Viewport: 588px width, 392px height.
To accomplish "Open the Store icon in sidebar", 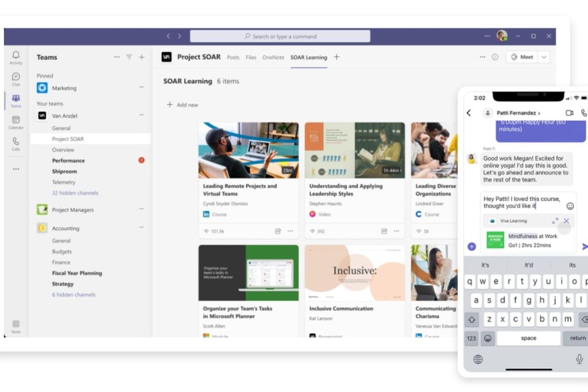I will pyautogui.click(x=16, y=327).
